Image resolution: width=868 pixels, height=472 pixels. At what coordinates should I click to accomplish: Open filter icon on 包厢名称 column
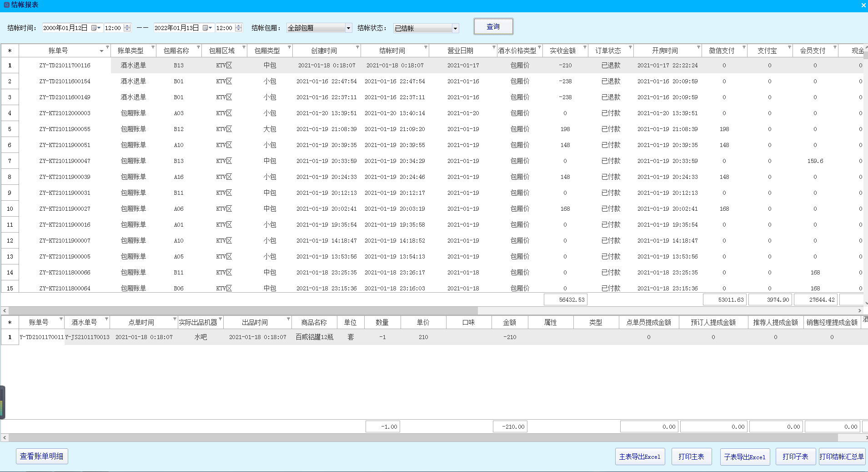click(198, 47)
